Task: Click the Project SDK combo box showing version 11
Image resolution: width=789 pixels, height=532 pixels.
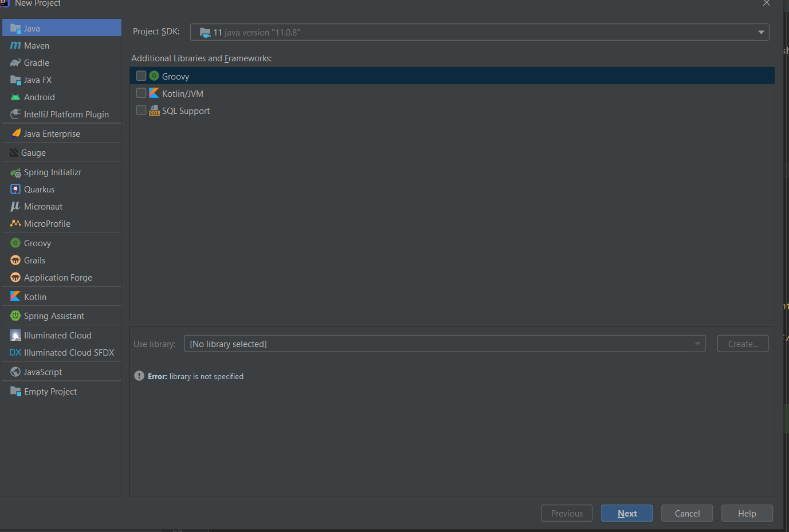Action: pyautogui.click(x=480, y=32)
